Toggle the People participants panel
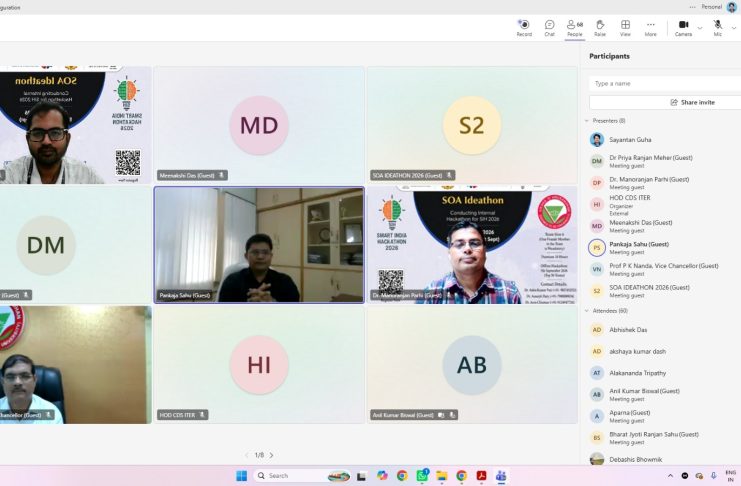The image size is (741, 486). [575, 28]
